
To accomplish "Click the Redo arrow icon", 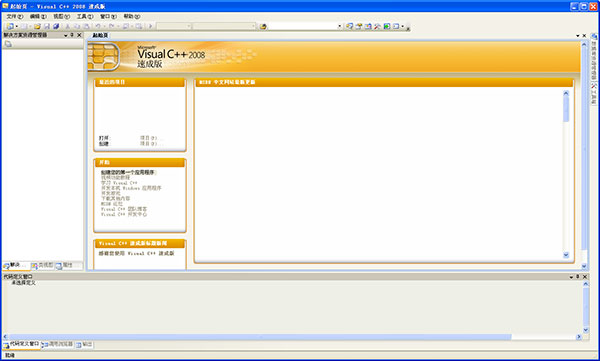I will coord(111,26).
